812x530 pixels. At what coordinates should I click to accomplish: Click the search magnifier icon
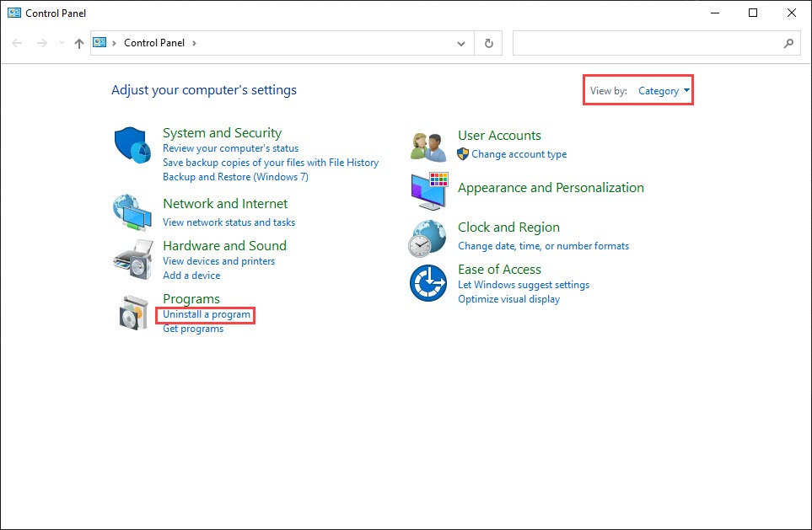[x=788, y=44]
